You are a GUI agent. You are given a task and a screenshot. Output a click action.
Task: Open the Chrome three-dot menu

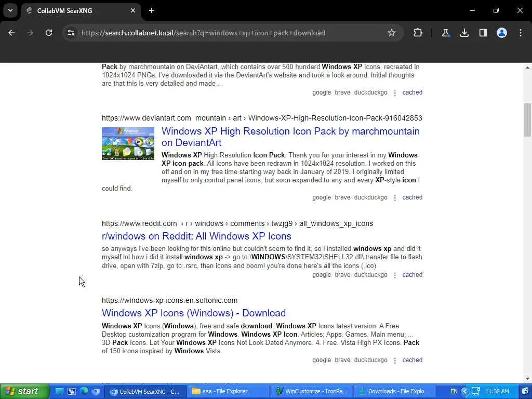tap(521, 33)
